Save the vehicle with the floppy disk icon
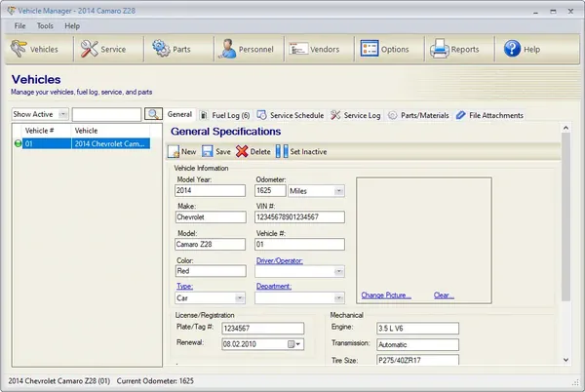585x392 pixels. click(x=216, y=151)
